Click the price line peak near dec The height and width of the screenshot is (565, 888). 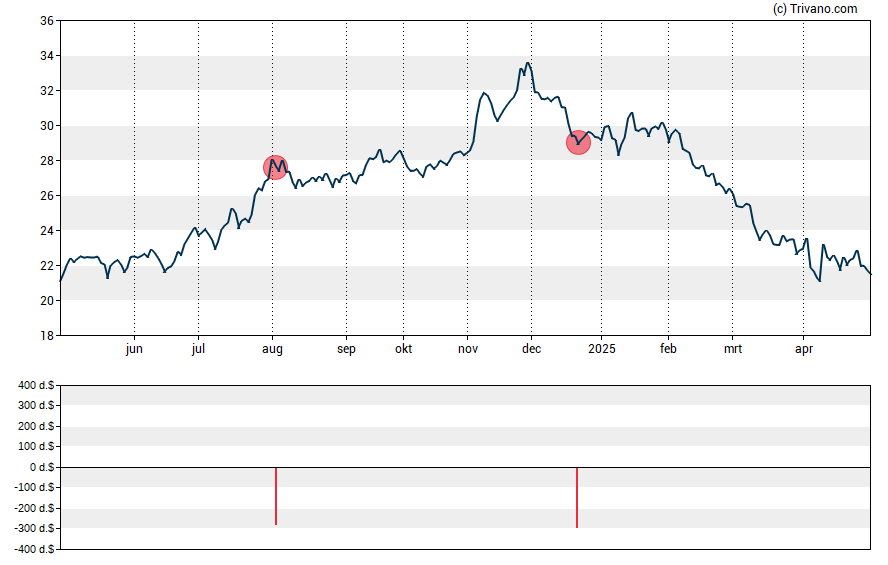click(x=528, y=63)
